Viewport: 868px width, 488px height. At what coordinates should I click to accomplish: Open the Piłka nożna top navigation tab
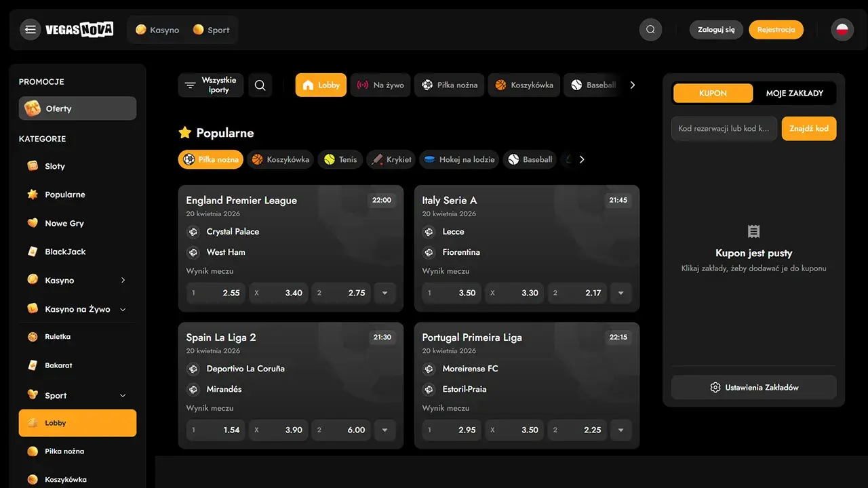(x=450, y=85)
